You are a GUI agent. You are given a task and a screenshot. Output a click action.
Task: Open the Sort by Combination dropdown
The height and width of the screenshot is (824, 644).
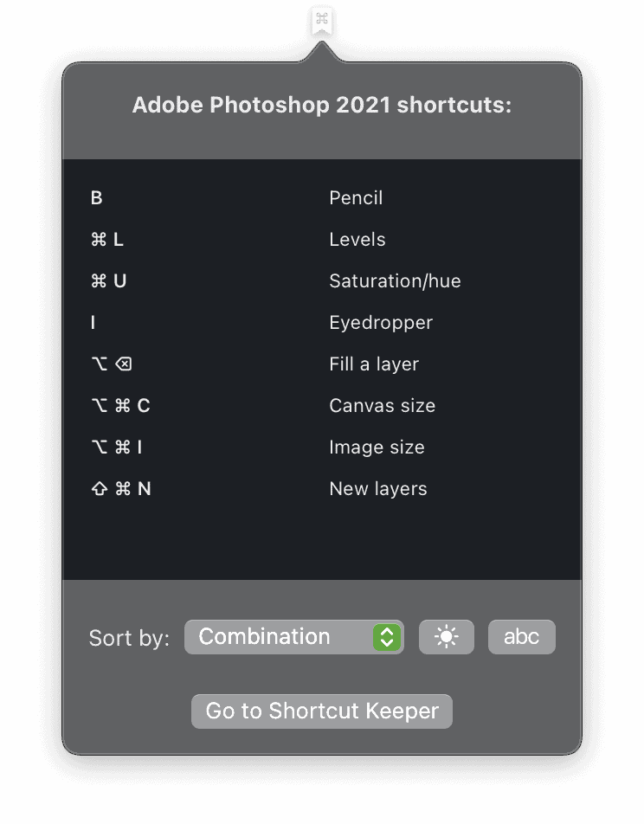click(280, 637)
